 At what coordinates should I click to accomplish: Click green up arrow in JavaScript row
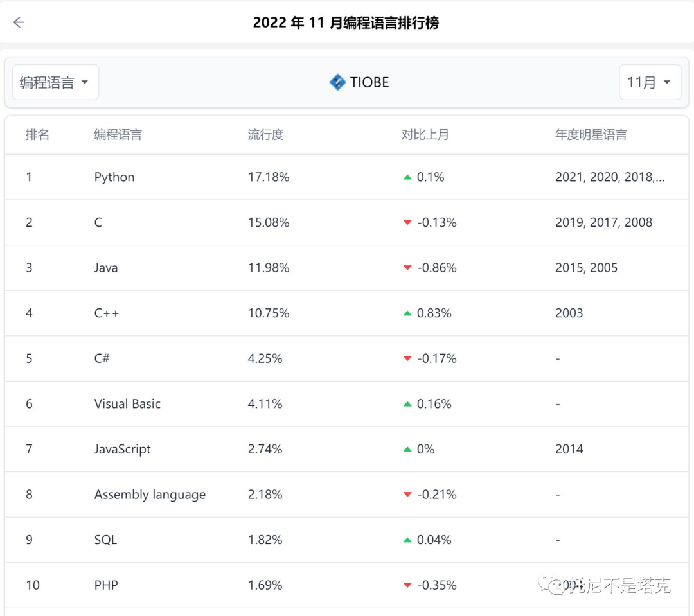coord(407,449)
